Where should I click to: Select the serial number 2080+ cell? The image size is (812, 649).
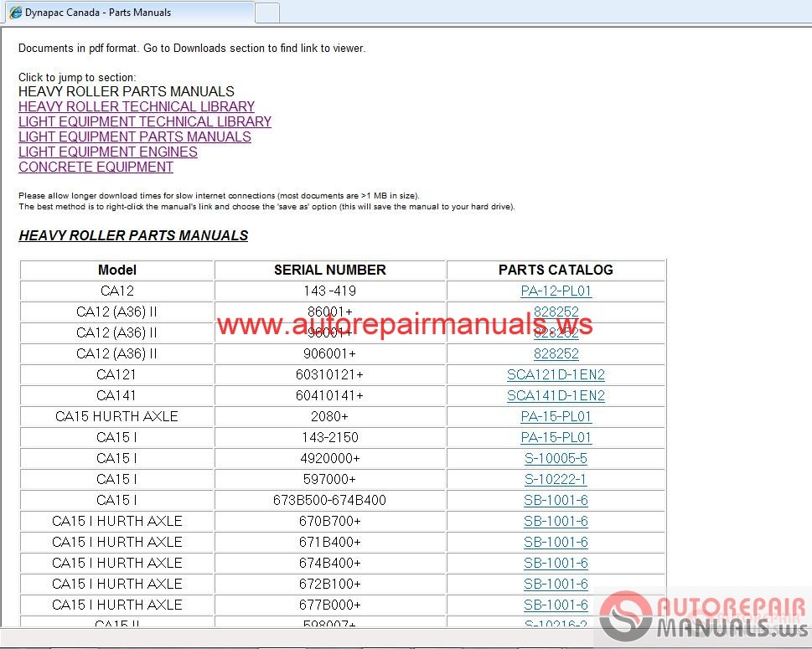click(330, 417)
